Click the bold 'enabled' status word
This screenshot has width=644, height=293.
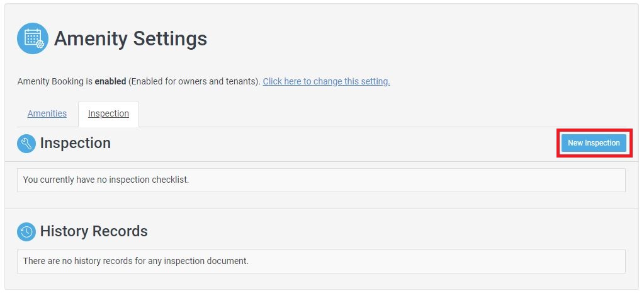click(x=110, y=81)
